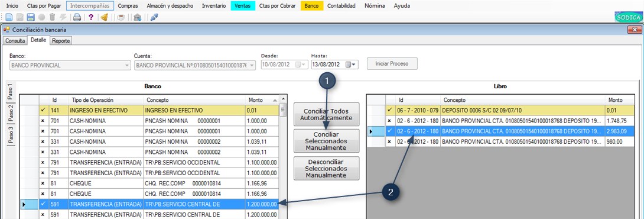
Task: Click the Banco grid scrollbar up arrow
Action: [282, 99]
